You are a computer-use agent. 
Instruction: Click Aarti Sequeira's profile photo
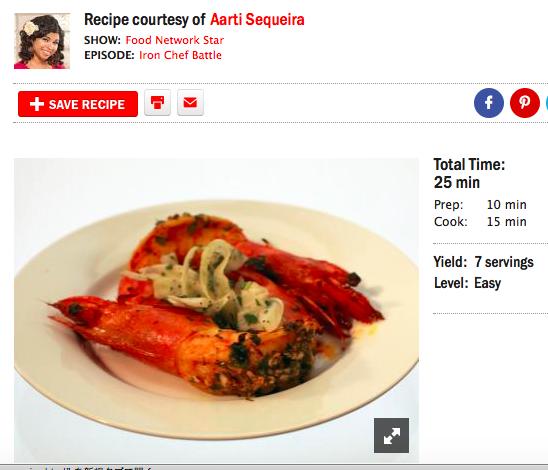pos(42,41)
